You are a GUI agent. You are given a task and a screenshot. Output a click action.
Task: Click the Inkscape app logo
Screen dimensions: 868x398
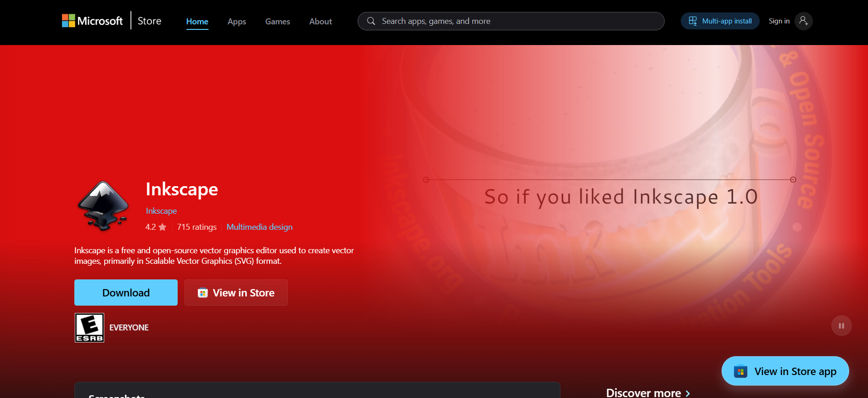(x=103, y=205)
